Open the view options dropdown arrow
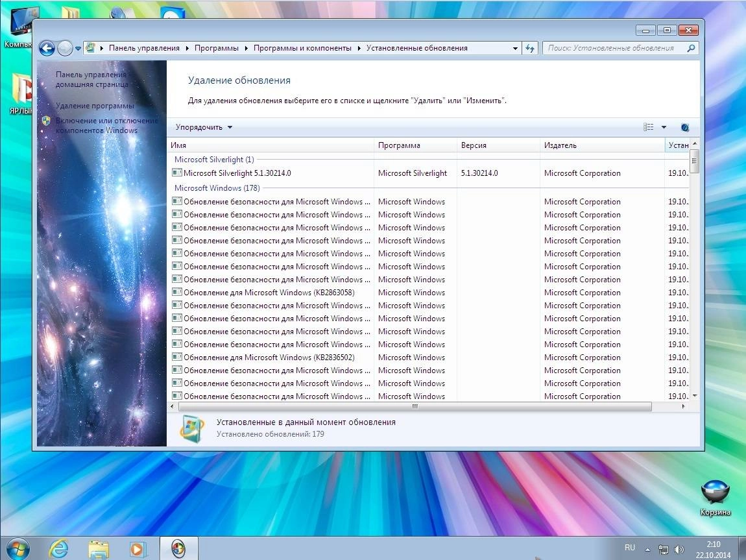 664,127
